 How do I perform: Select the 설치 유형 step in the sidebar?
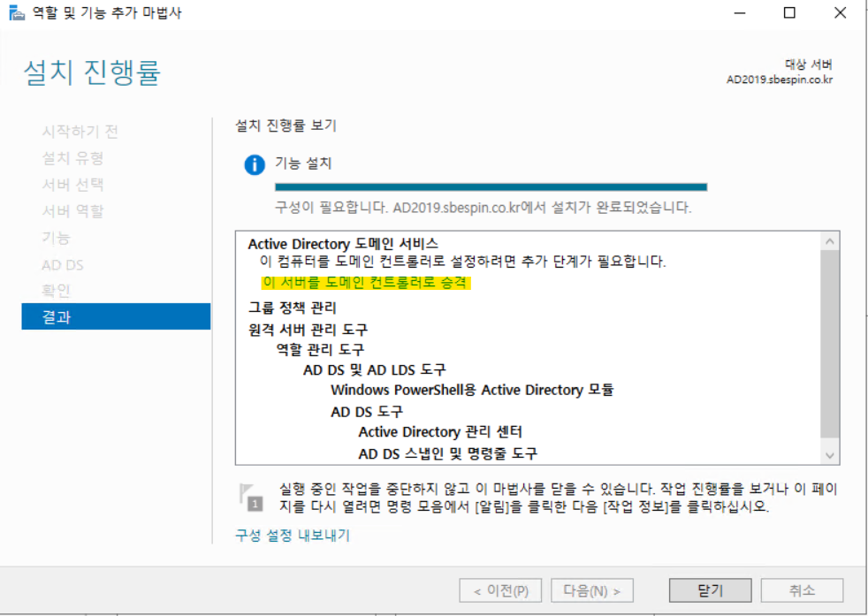(x=72, y=157)
